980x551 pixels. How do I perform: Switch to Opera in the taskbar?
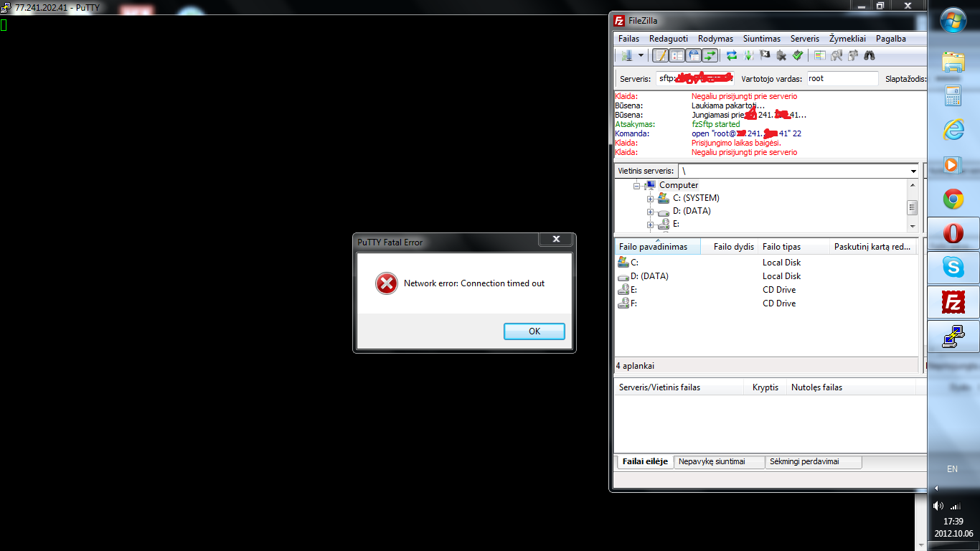point(953,233)
